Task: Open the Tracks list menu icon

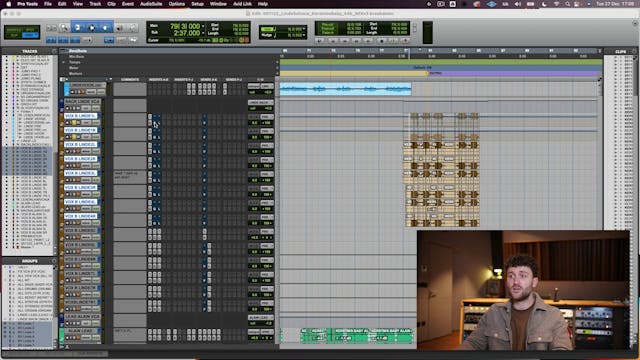Action: tap(54, 51)
